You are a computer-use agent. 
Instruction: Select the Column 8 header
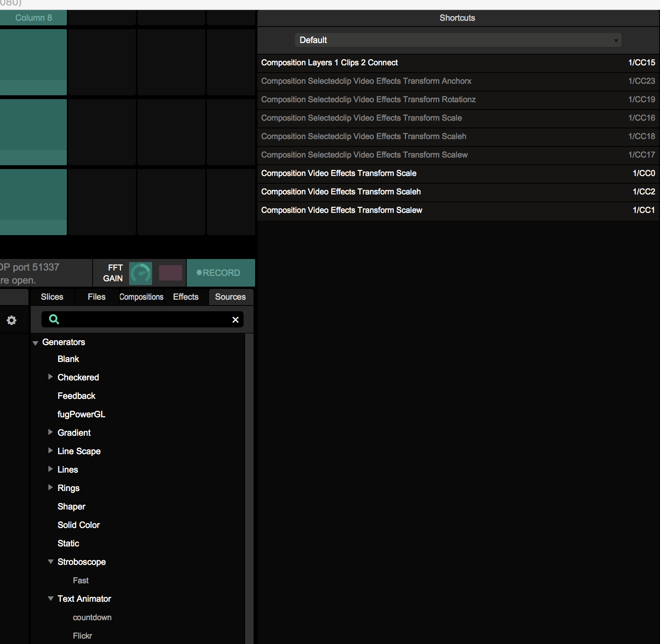(x=33, y=18)
